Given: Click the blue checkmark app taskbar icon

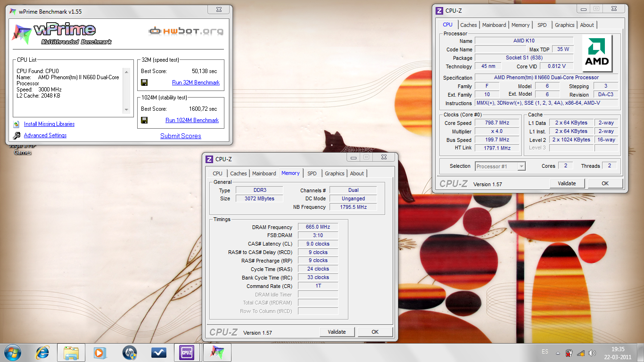Looking at the screenshot, I should (x=158, y=353).
